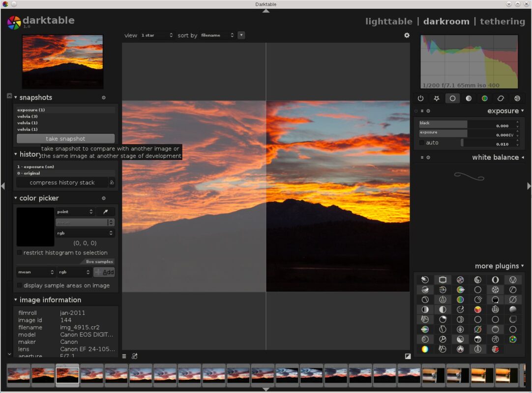Click compress history stack button
Image resolution: width=532 pixels, height=393 pixels.
coord(62,182)
